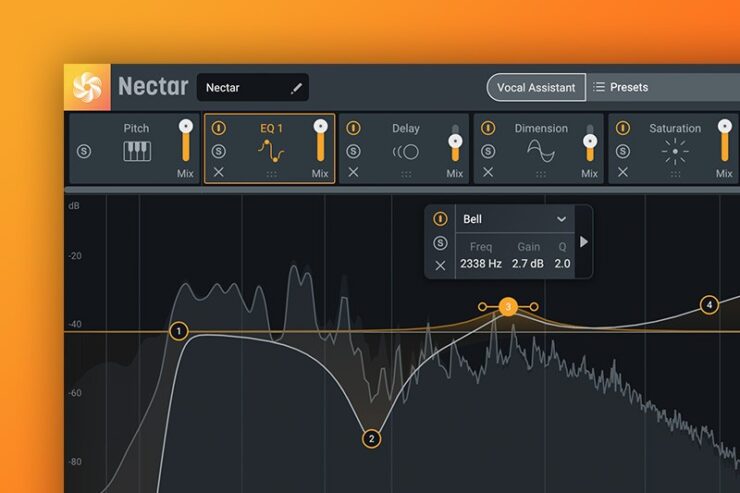Select the Pitch module piano icon

point(137,151)
